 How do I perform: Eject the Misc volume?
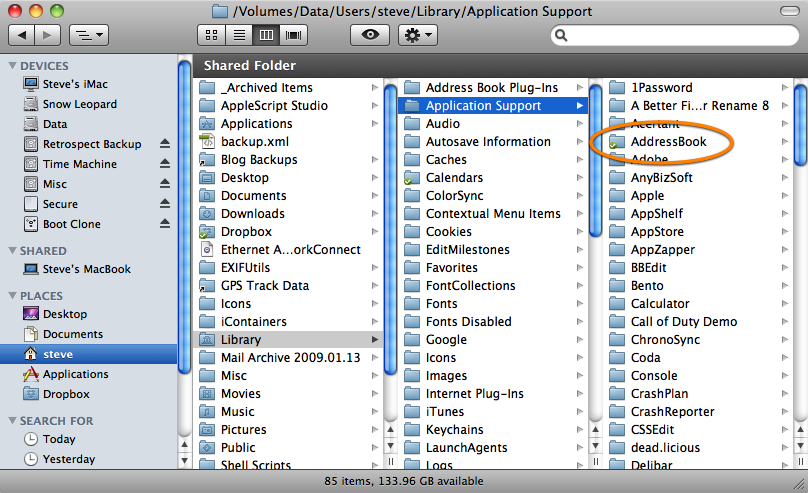point(165,184)
